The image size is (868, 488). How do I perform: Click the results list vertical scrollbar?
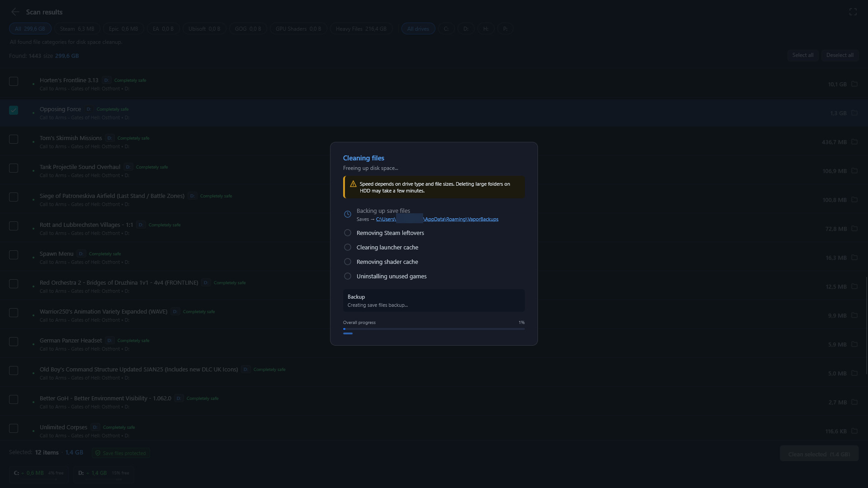click(x=866, y=325)
